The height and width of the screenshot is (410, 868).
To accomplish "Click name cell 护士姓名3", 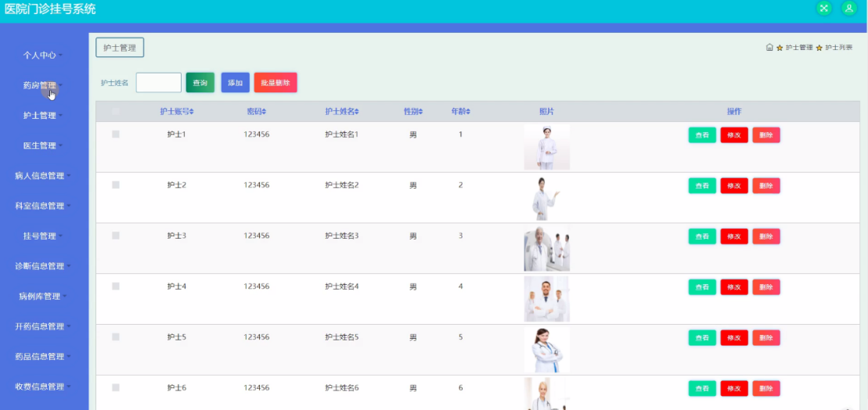I will [x=342, y=236].
